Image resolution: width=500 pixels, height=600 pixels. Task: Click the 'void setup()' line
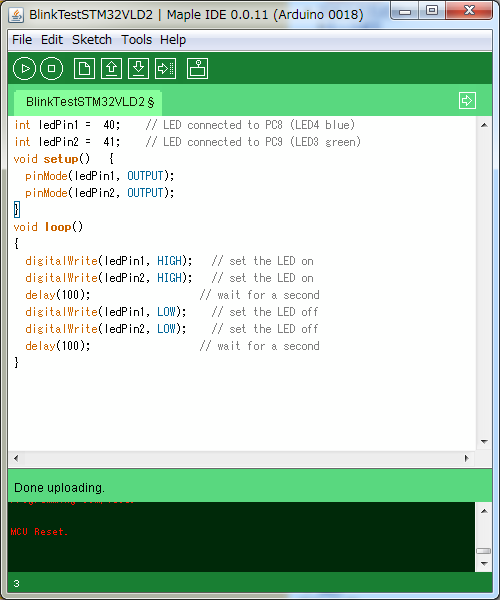(64, 159)
